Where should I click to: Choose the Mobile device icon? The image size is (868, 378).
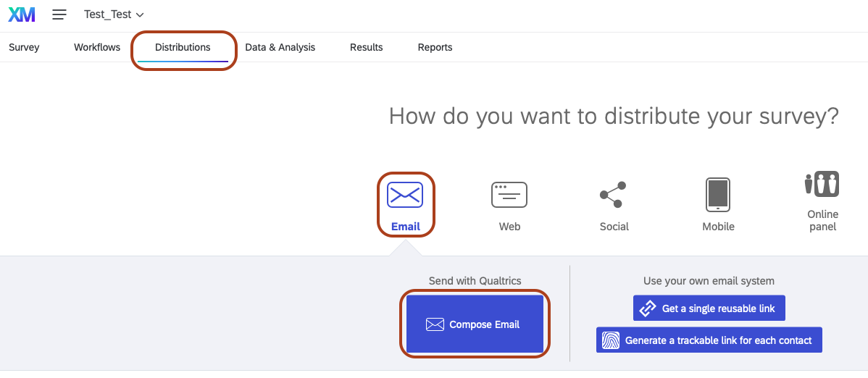[x=718, y=195]
